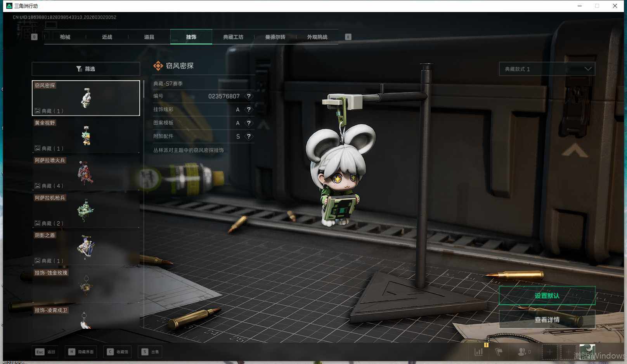
Task: Click the 典藏 icon on 窃风密探 card
Action: point(38,111)
